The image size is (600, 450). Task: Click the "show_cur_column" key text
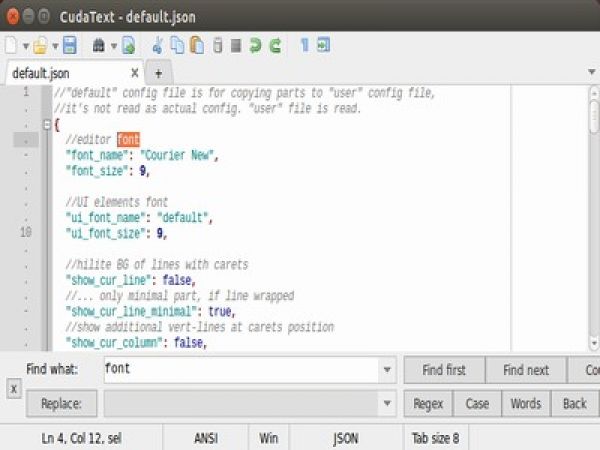114,342
